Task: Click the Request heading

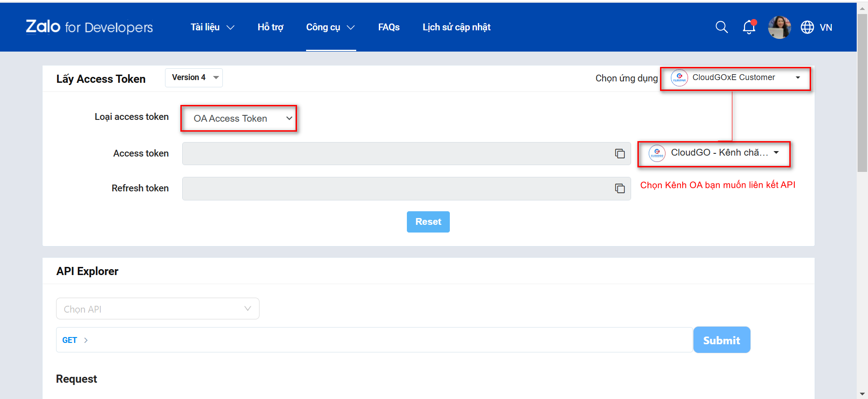Action: pos(76,379)
